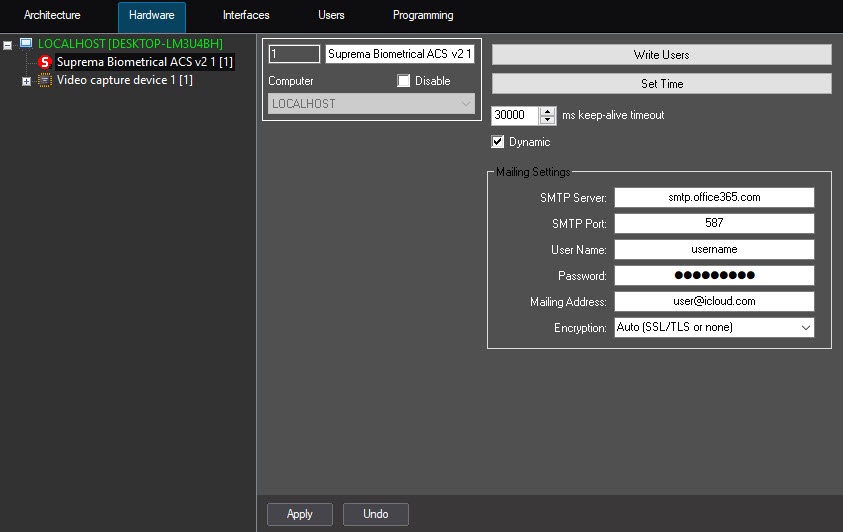Click the Write Users button
Viewport: 843px width, 532px height.
661,55
